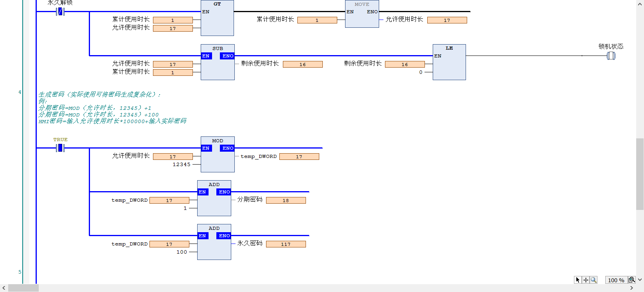
Task: Select the LE comparison block
Action: point(449,62)
